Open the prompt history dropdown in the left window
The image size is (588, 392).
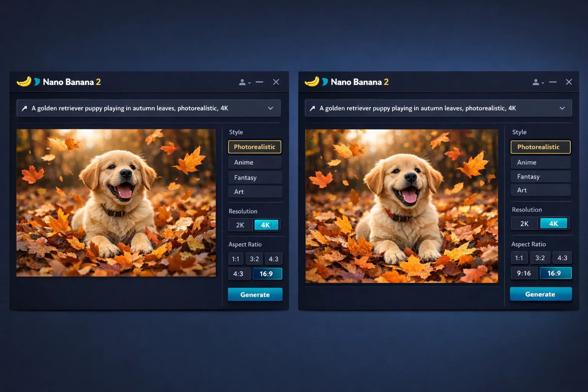point(271,108)
